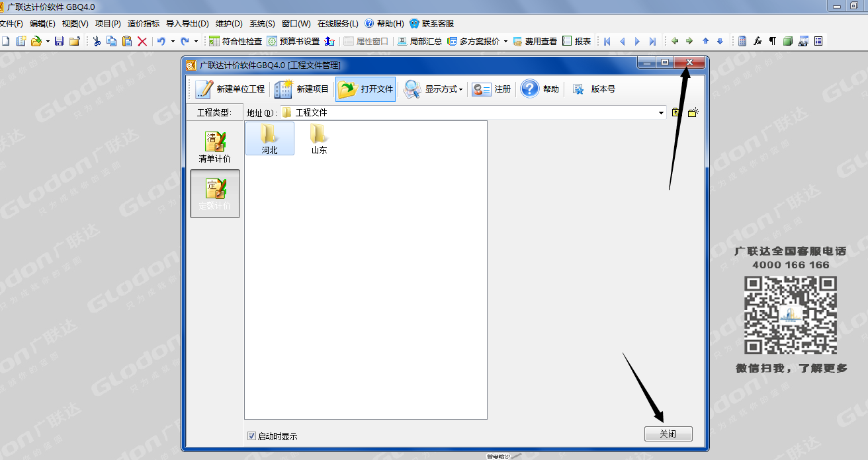This screenshot has height=460, width=868.
Task: Click the icon right of 预算书设置
Action: click(329, 41)
